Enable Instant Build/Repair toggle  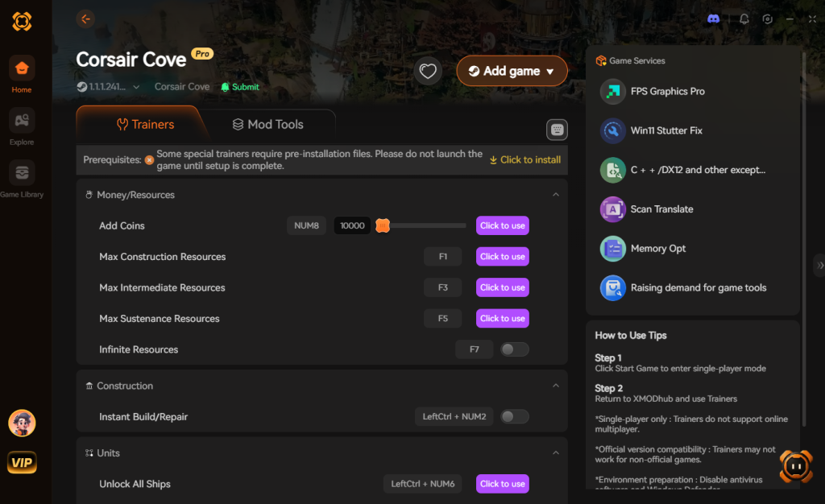tap(514, 417)
